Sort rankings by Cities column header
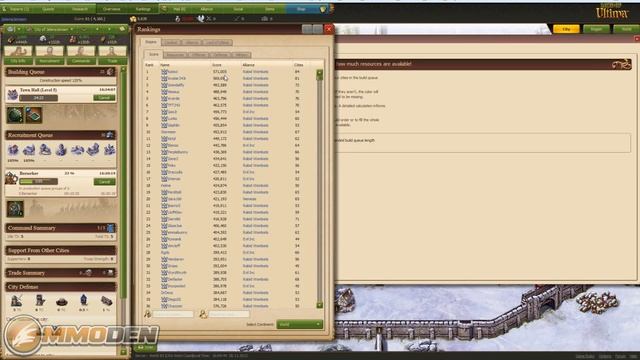The height and width of the screenshot is (360, 640). (298, 65)
